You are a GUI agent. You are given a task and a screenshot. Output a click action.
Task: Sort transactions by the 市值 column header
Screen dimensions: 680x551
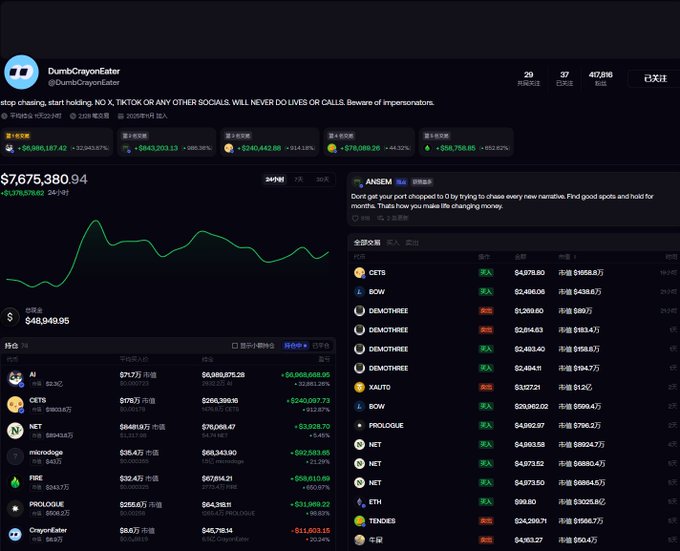[x=567, y=257]
